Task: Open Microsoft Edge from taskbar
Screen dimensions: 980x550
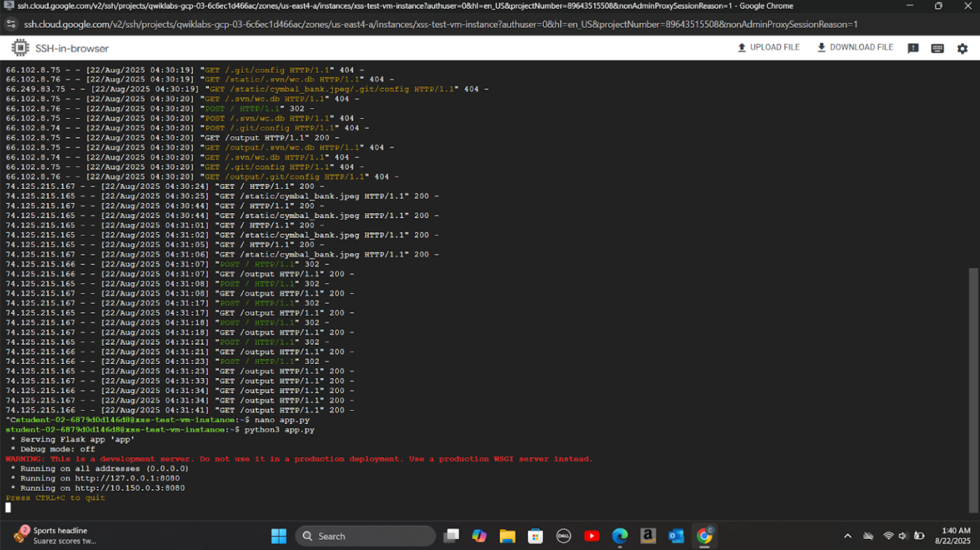Action: click(x=620, y=536)
